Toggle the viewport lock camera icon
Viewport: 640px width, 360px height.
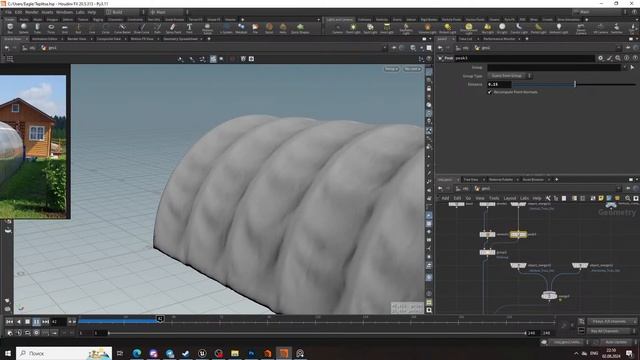tap(429, 89)
